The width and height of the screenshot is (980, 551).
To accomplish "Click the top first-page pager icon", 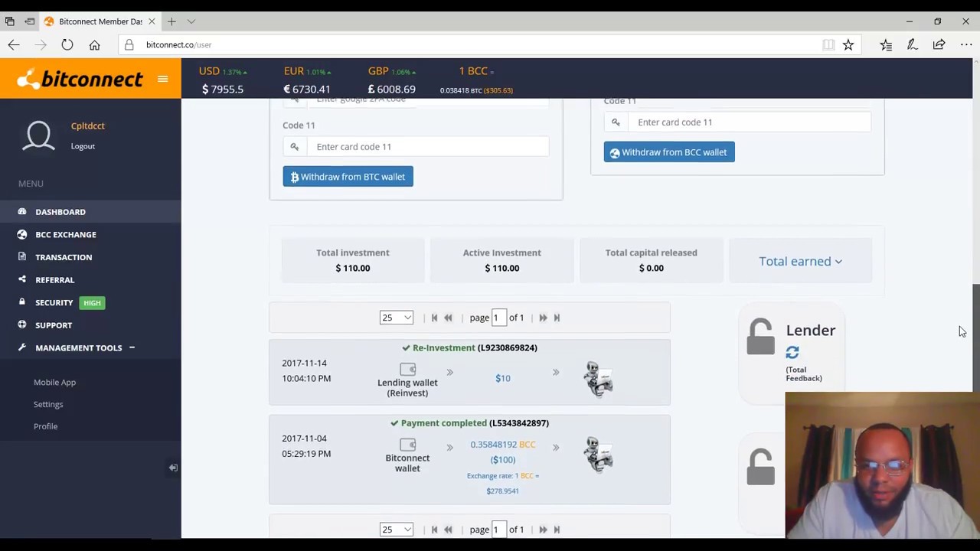I will [x=434, y=318].
